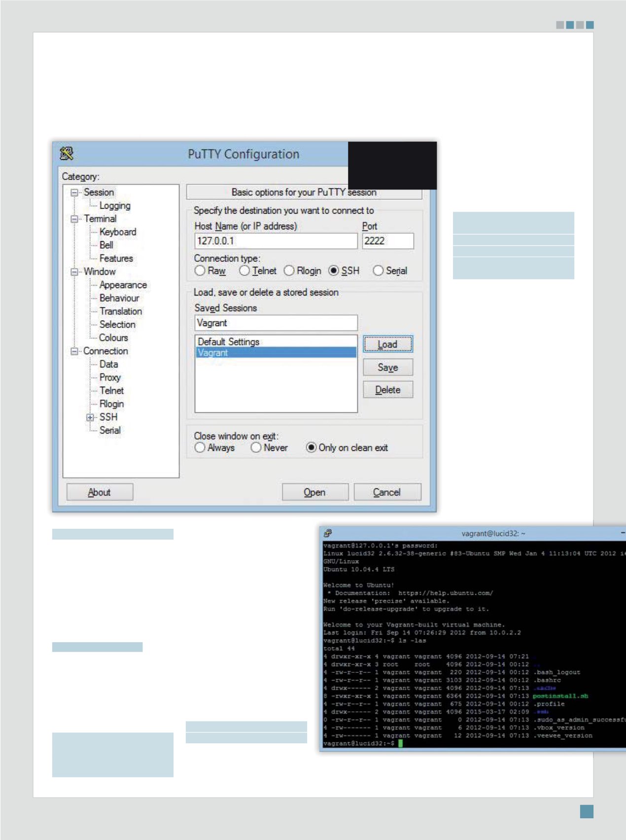Screen dimensions: 626x840
Task: Click .bash_logout in the terminal listing
Action: (556, 672)
